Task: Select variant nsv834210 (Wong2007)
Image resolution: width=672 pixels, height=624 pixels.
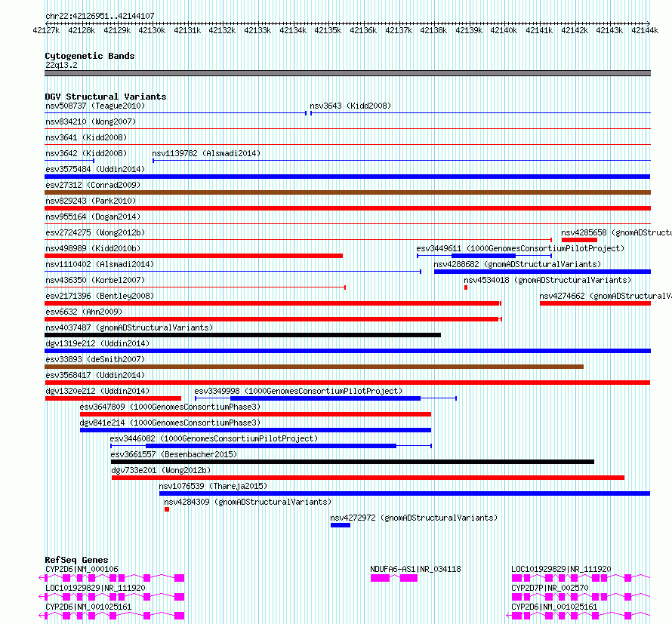Action: coord(91,121)
